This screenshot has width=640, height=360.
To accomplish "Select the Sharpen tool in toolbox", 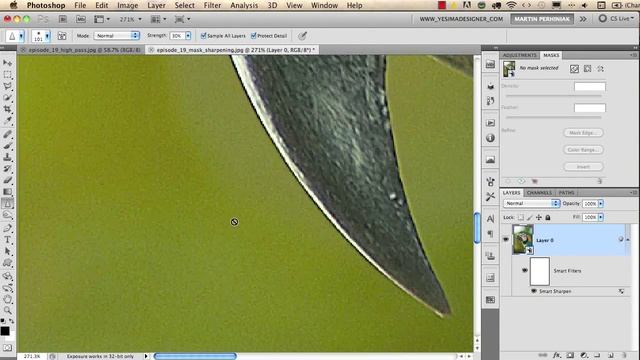I will point(7,203).
